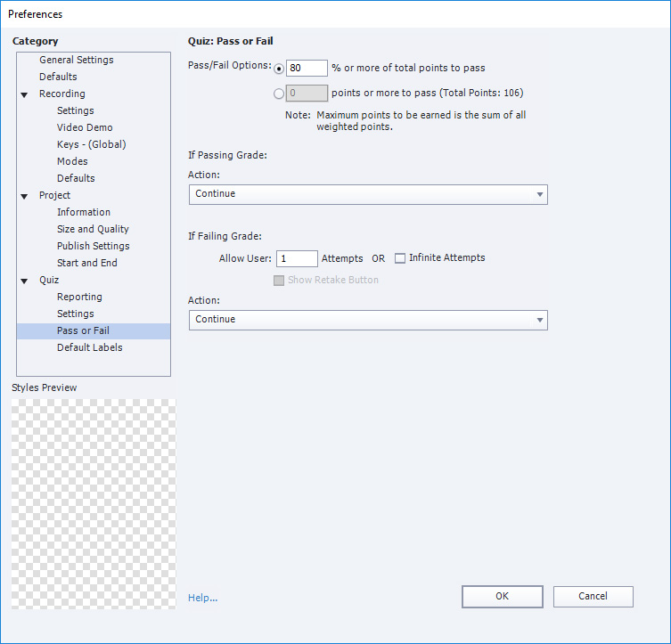Open Size and Quality category
This screenshot has width=671, height=644.
tap(93, 229)
